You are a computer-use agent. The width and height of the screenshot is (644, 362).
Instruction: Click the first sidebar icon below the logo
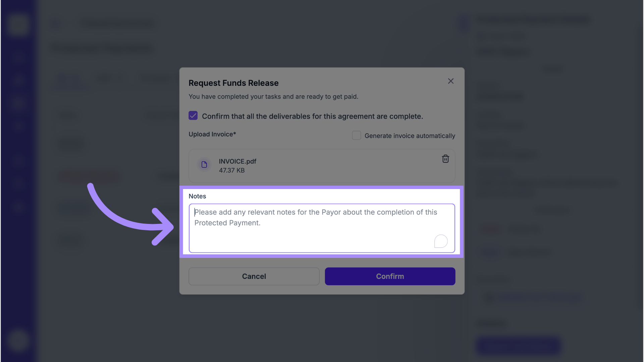tap(18, 57)
